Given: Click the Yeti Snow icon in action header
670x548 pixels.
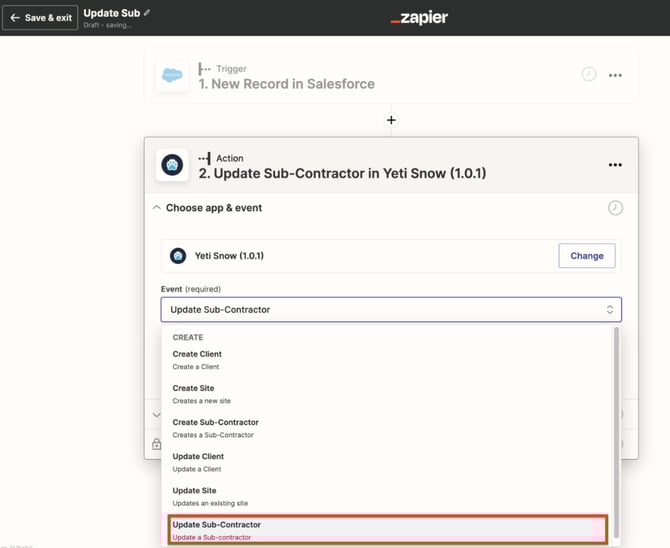Looking at the screenshot, I should pyautogui.click(x=172, y=165).
